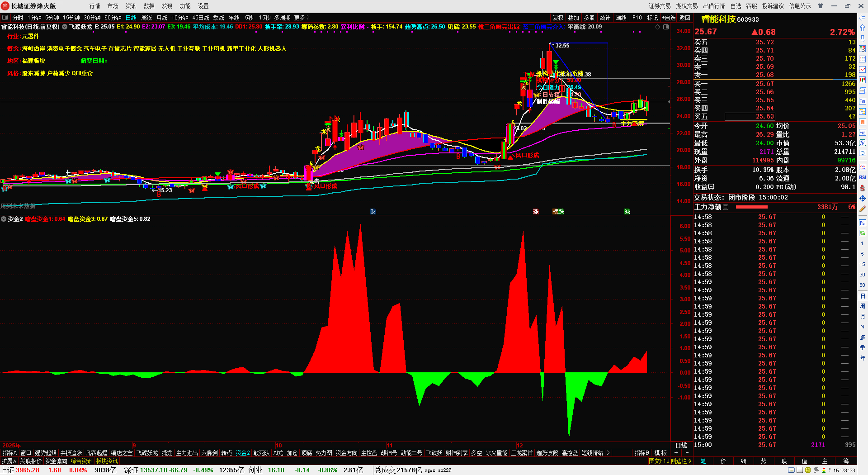
Task: Open the 板块资讯 link
Action: pos(107,461)
